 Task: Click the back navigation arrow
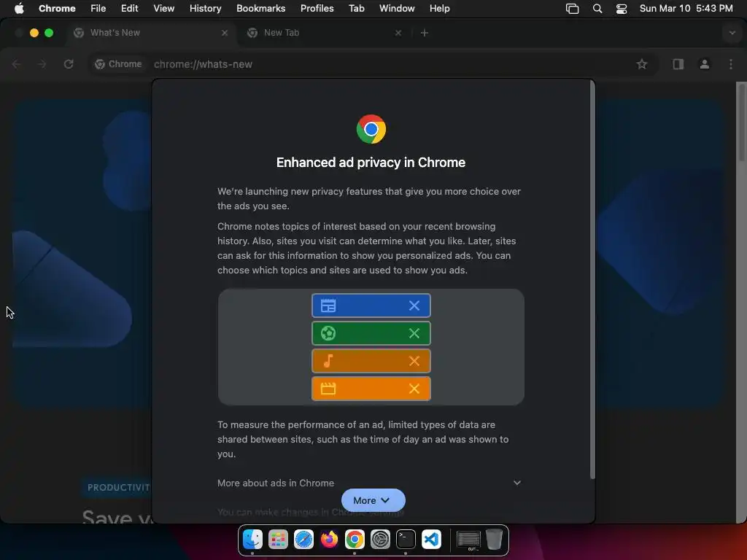click(x=16, y=64)
